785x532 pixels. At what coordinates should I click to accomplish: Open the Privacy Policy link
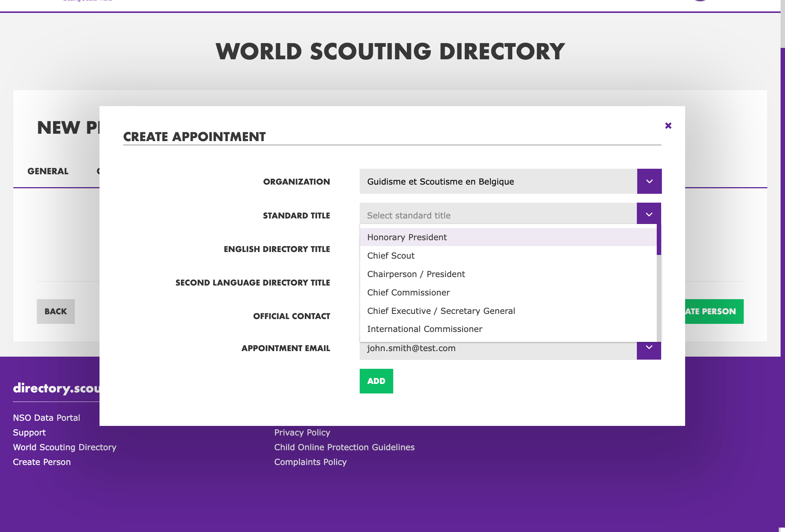(302, 433)
